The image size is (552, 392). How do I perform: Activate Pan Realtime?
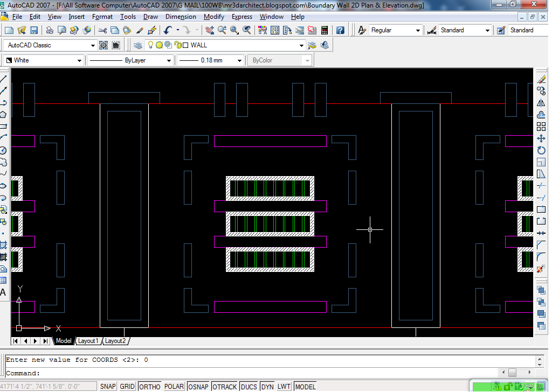tap(209, 30)
